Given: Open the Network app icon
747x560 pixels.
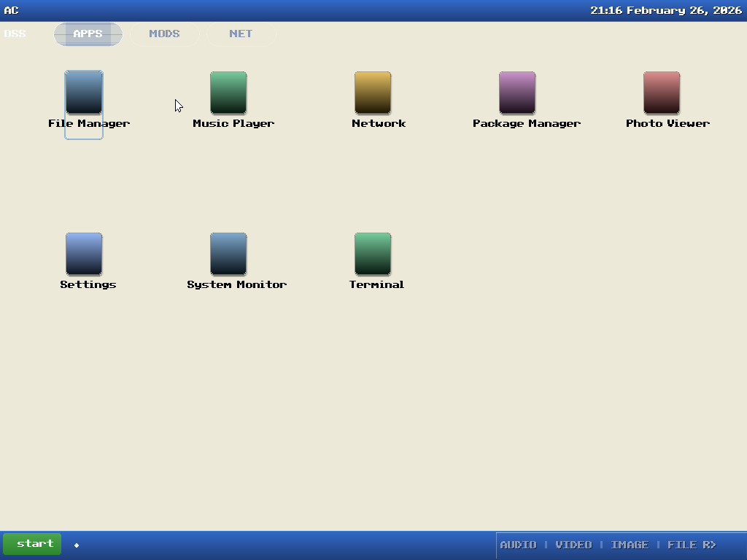Looking at the screenshot, I should click(373, 93).
